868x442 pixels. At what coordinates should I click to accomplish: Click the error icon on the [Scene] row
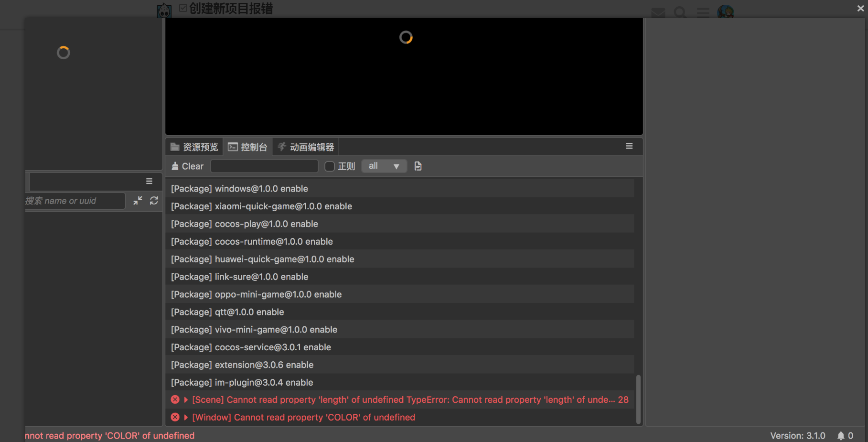tap(175, 400)
